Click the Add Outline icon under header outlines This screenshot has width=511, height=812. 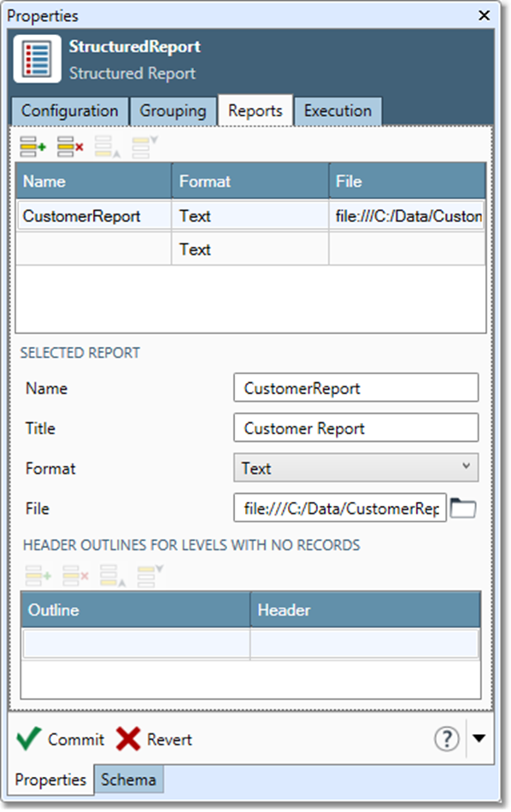pos(38,576)
